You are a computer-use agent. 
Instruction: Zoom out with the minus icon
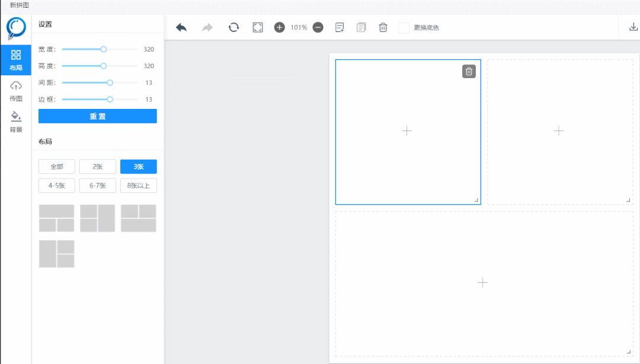[318, 27]
